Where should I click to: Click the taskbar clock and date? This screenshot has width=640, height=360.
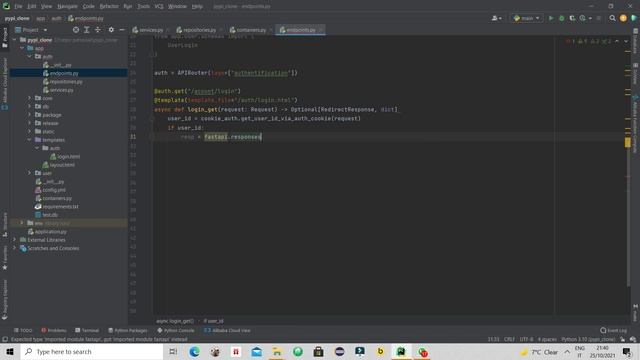602,351
